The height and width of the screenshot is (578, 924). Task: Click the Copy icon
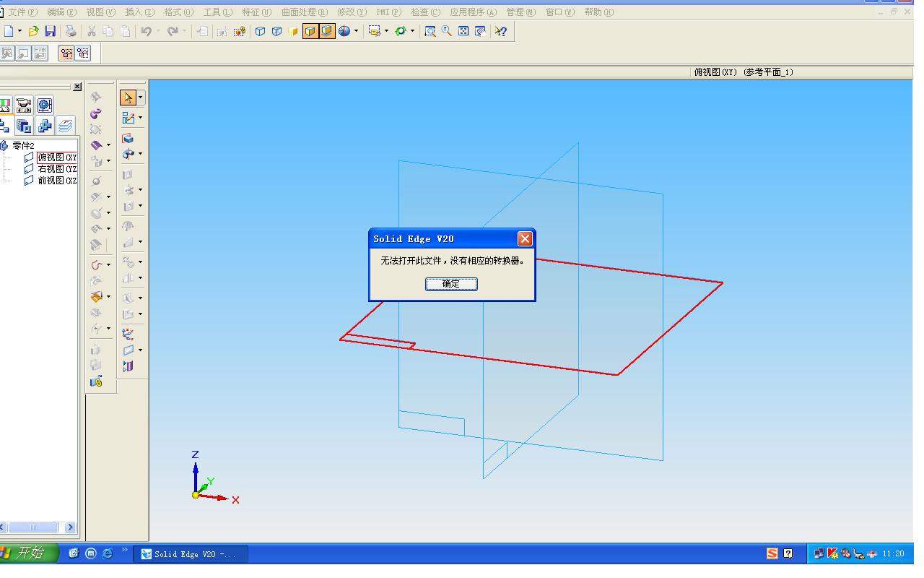point(108,31)
